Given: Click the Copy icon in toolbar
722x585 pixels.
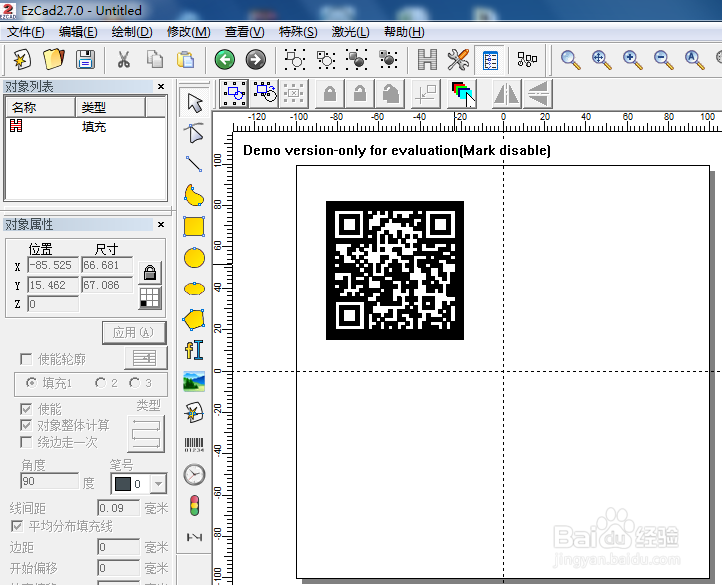Looking at the screenshot, I should tap(154, 59).
